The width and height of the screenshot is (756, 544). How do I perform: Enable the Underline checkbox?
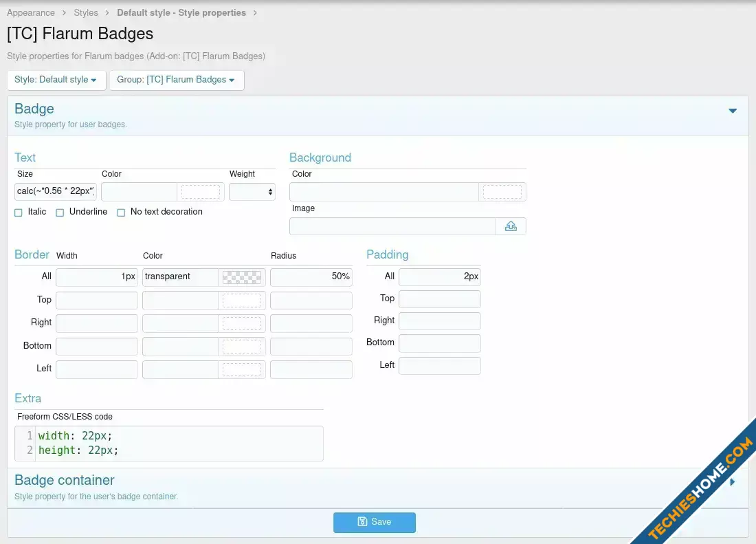point(60,213)
